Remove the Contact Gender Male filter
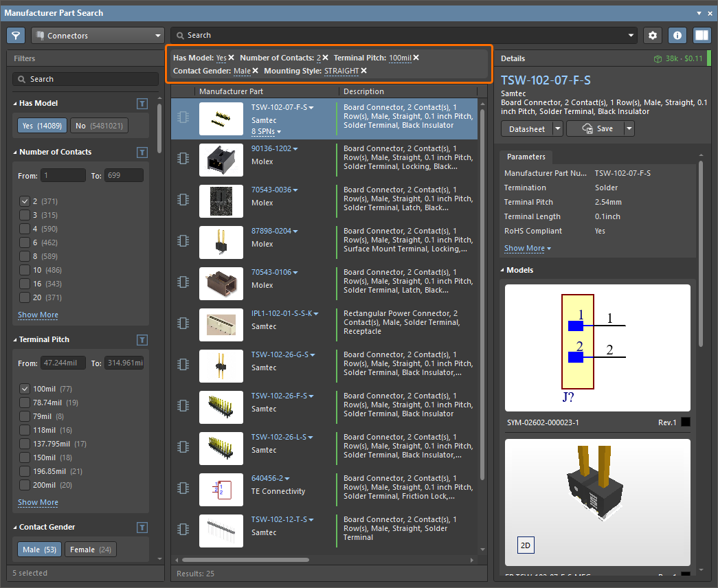718x588 pixels. [256, 71]
